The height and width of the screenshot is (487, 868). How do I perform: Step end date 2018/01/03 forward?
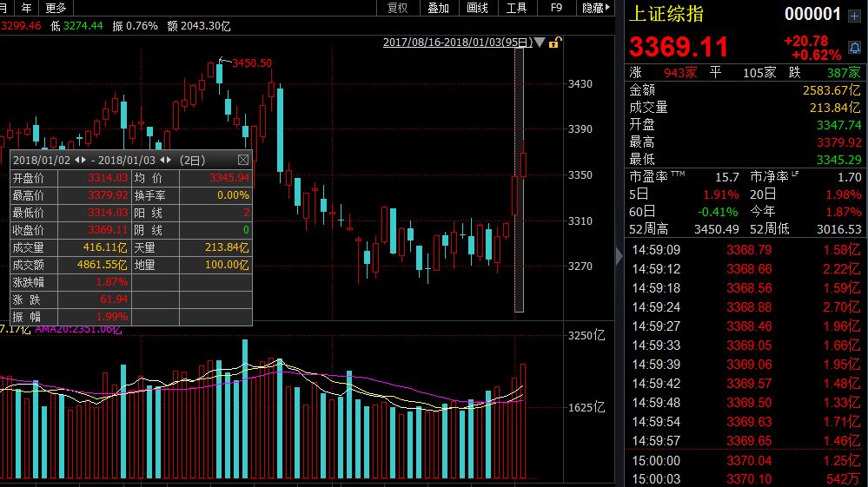tap(169, 160)
